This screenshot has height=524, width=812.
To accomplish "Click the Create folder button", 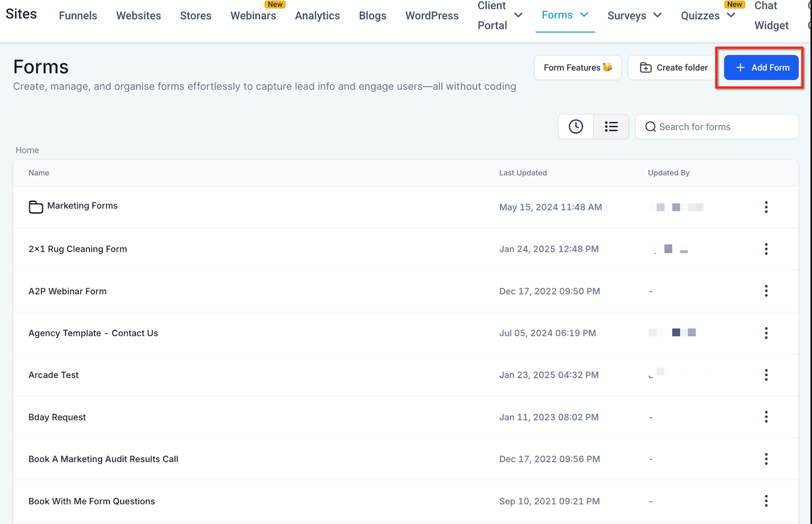I will (x=673, y=67).
